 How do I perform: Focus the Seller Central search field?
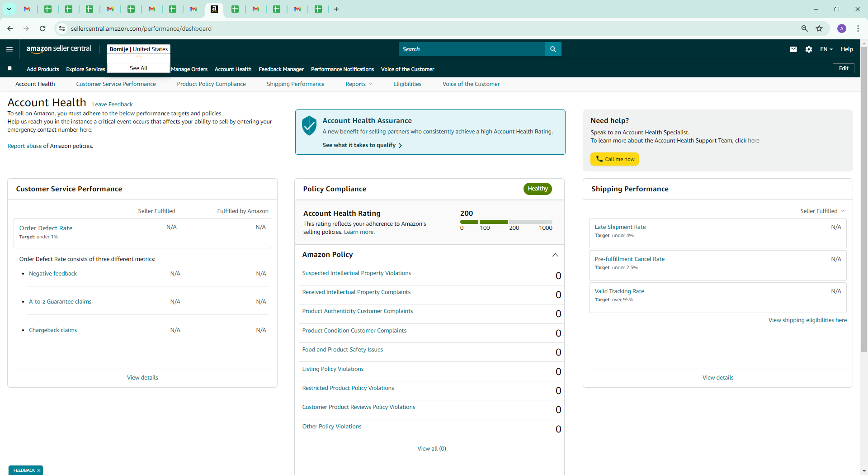tap(472, 49)
